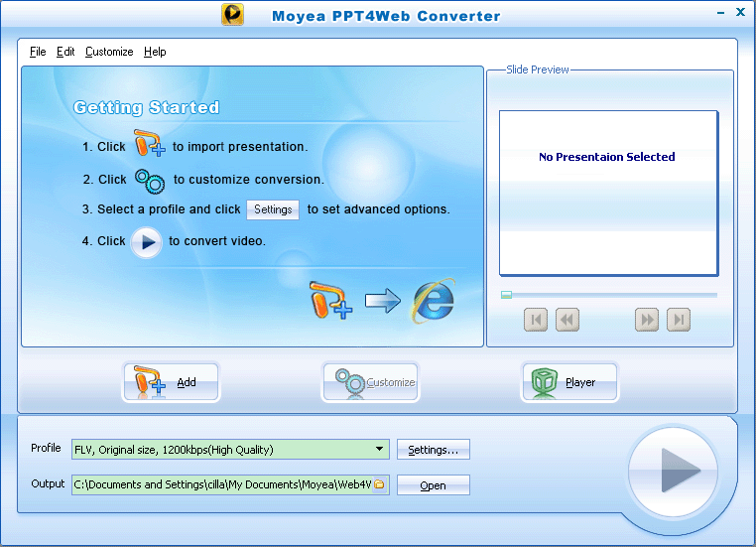
Task: Click the Settings button in step 3
Action: pos(273,209)
